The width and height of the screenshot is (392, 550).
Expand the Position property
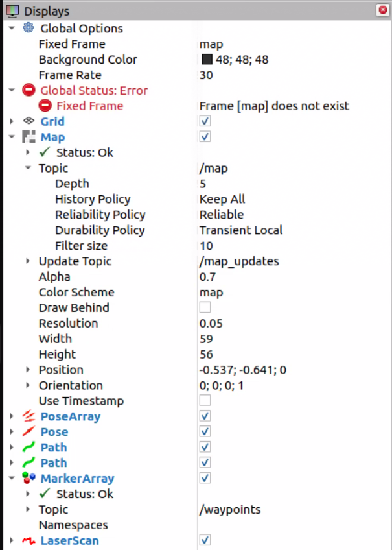(28, 370)
